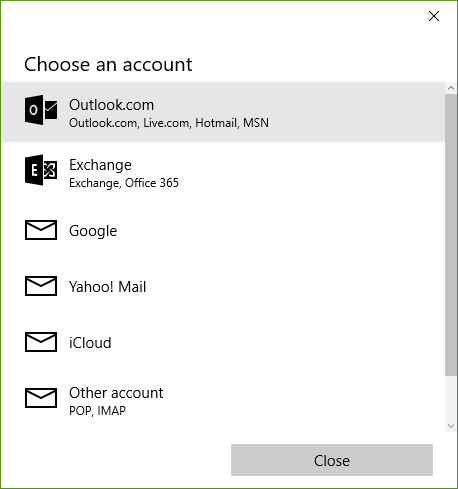The image size is (458, 489).
Task: Click the 'Outlook.com, Live.com, Hotmail, MSN' subtitle
Action: pyautogui.click(x=169, y=123)
